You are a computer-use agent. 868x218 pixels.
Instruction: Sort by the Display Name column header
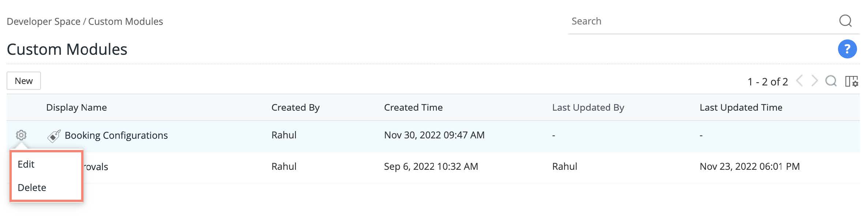(76, 107)
